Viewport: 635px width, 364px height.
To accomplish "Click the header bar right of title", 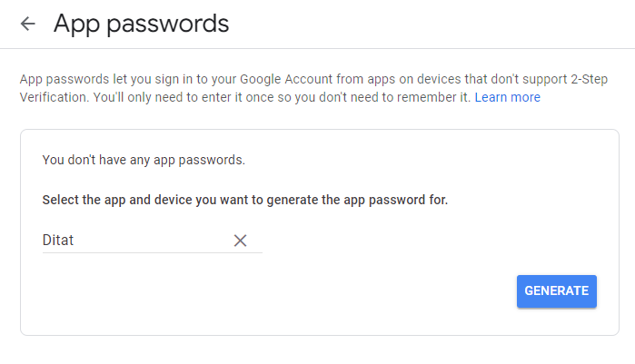I will tap(436, 24).
